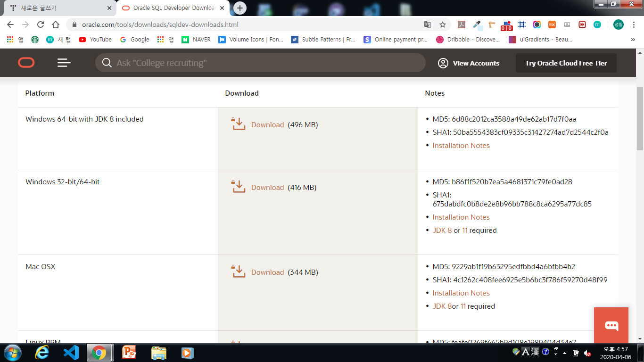Click the 11 link in Mac OSX notes

pos(463,306)
